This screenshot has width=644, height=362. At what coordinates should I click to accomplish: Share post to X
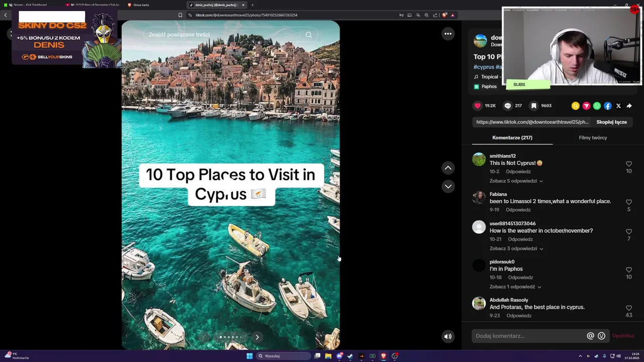[618, 106]
